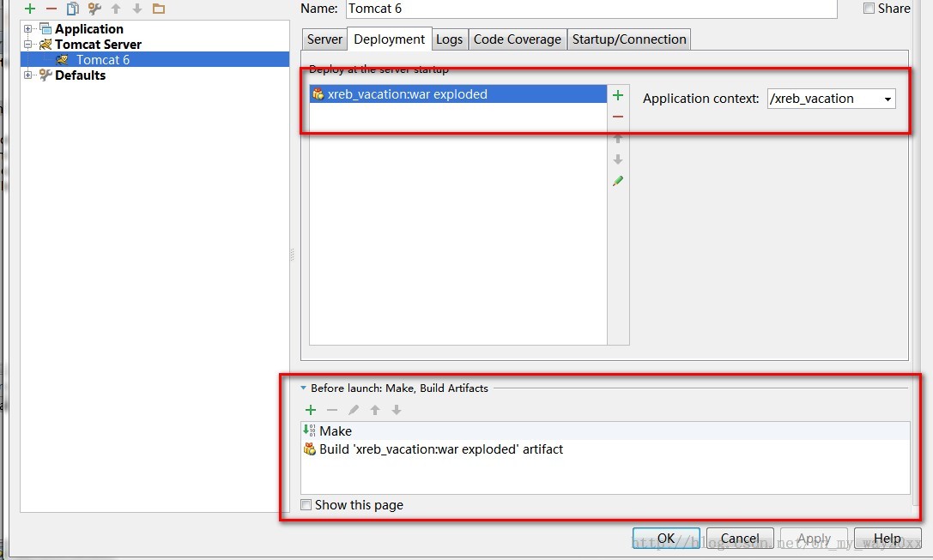Remove selected configuration with red minus
The width and height of the screenshot is (933, 560).
point(51,9)
